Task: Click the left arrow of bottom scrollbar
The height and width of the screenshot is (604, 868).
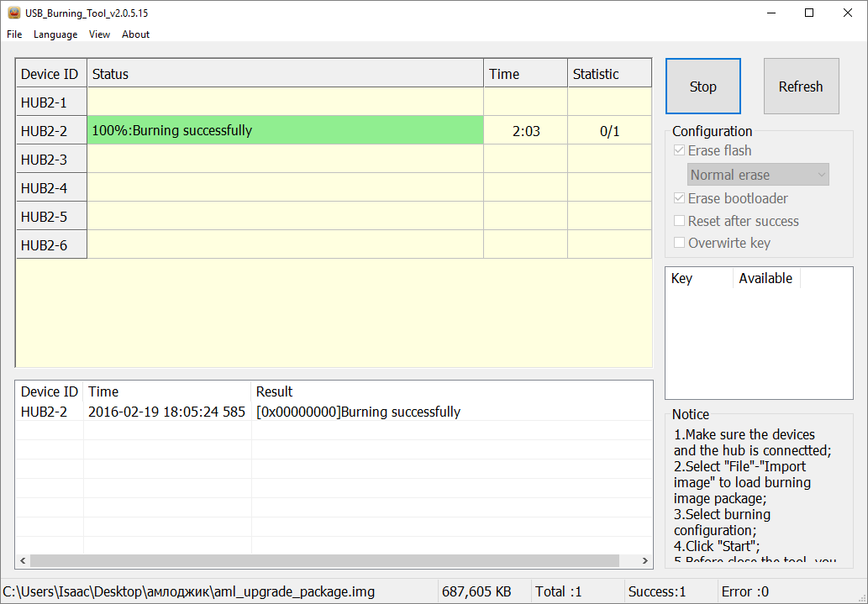Action: point(22,560)
